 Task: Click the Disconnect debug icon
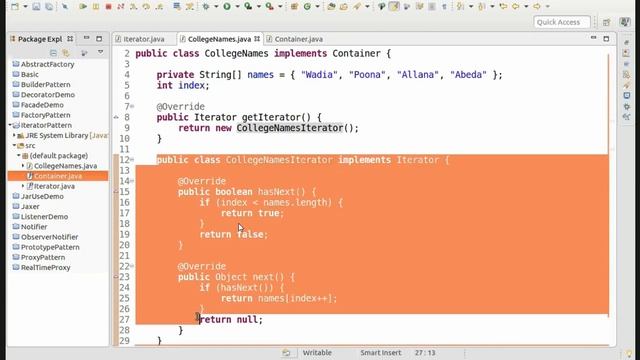(x=121, y=6)
